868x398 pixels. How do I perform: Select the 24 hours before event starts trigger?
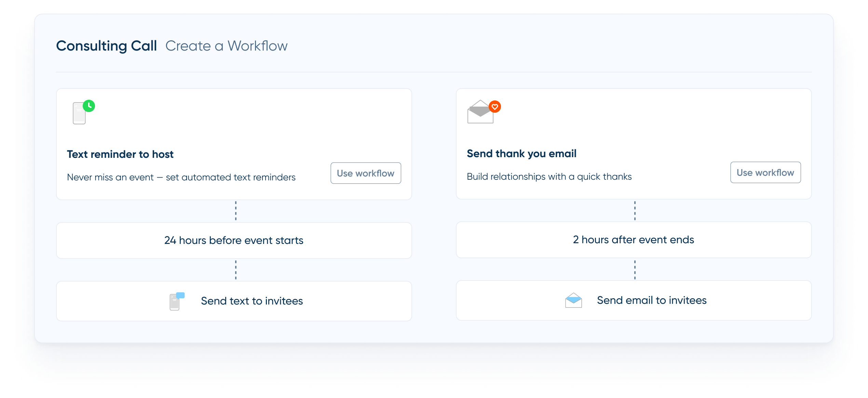234,241
